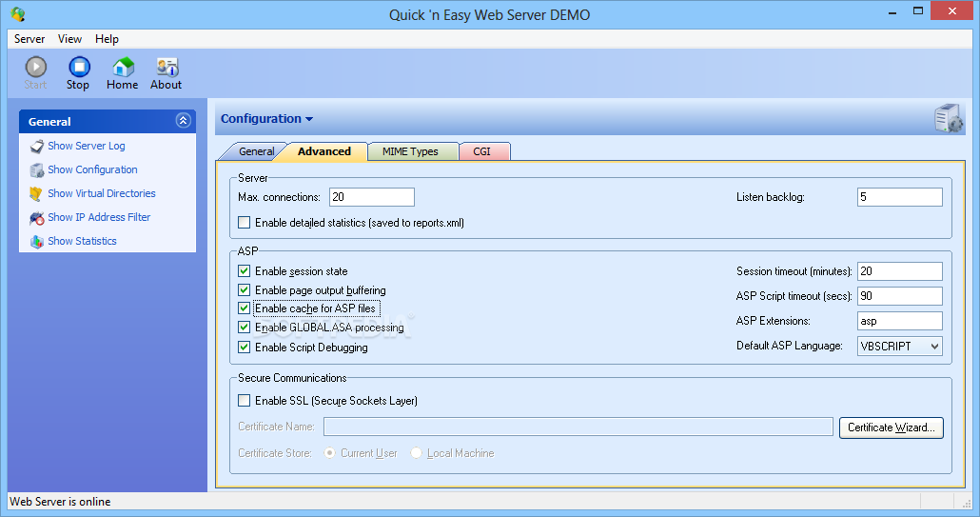Image resolution: width=980 pixels, height=517 pixels.
Task: Minimize the Web Server window
Action: pyautogui.click(x=892, y=11)
